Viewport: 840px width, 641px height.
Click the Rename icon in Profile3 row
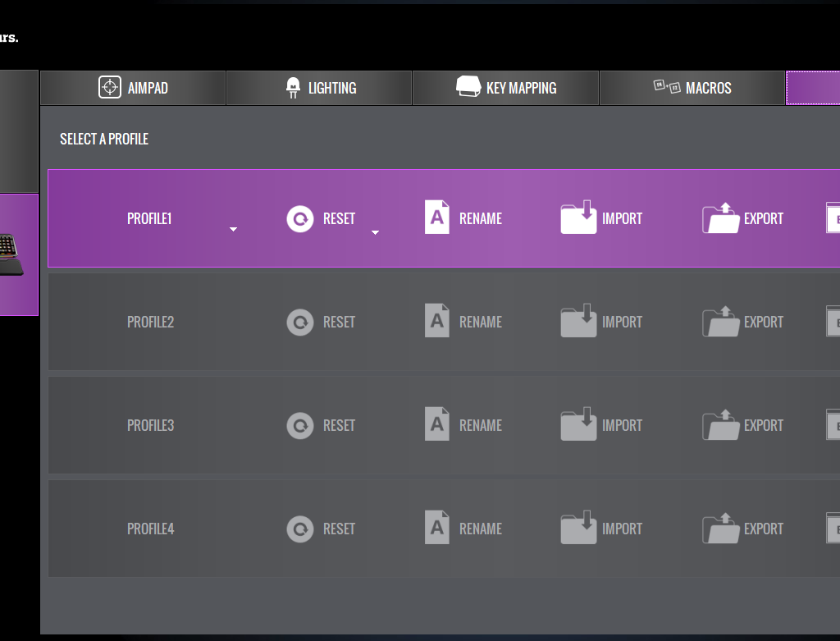[437, 424]
